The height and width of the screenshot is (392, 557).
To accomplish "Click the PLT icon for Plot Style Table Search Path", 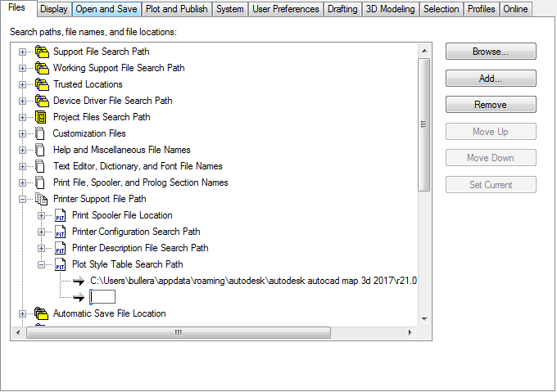I will 60,264.
